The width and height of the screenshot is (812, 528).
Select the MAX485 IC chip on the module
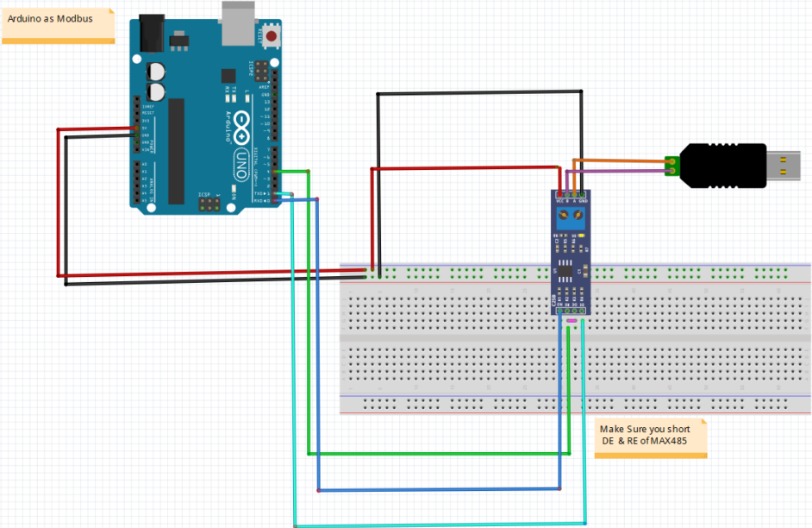click(565, 271)
